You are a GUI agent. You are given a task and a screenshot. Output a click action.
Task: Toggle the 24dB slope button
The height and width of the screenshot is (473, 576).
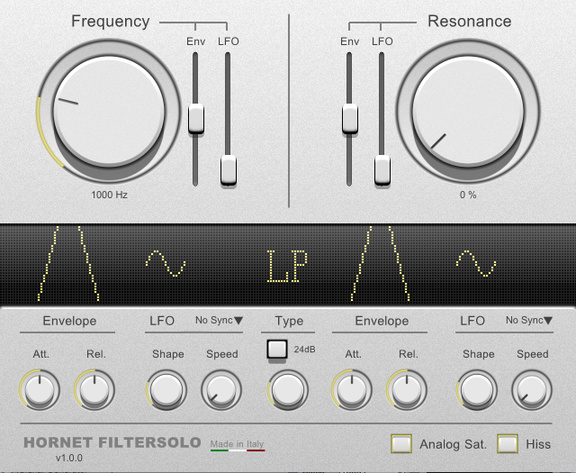[x=277, y=349]
